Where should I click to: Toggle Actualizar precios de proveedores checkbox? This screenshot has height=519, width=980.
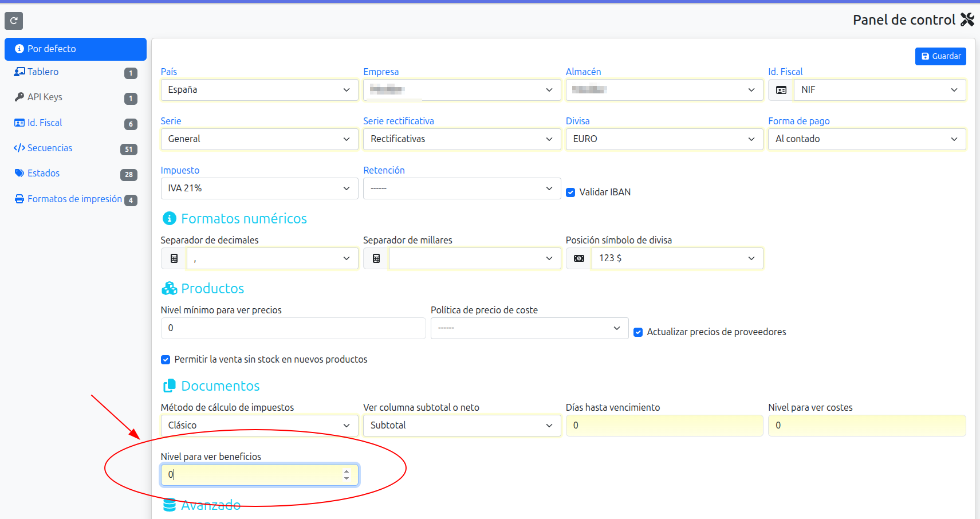point(638,332)
